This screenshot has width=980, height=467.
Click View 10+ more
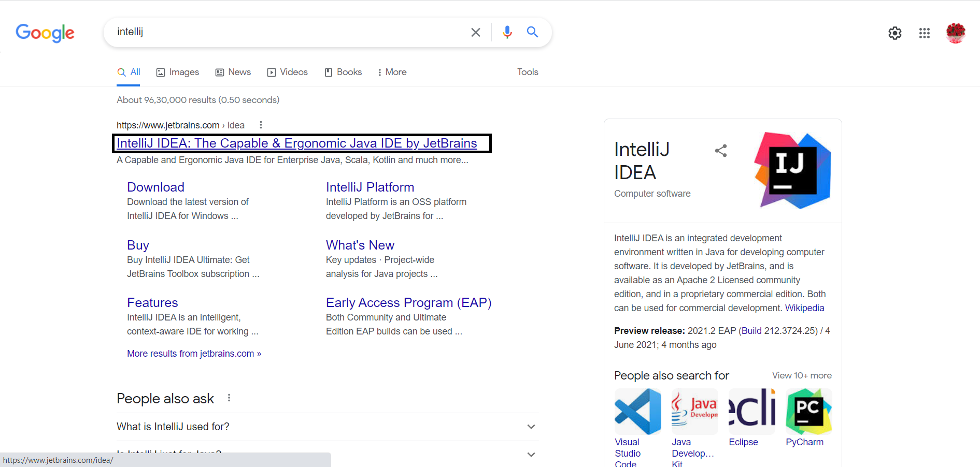click(x=802, y=375)
